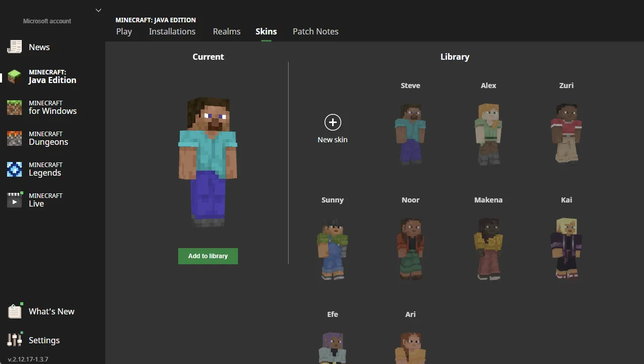The image size is (644, 364).
Task: Click the Minecraft Legends icon
Action: point(15,169)
